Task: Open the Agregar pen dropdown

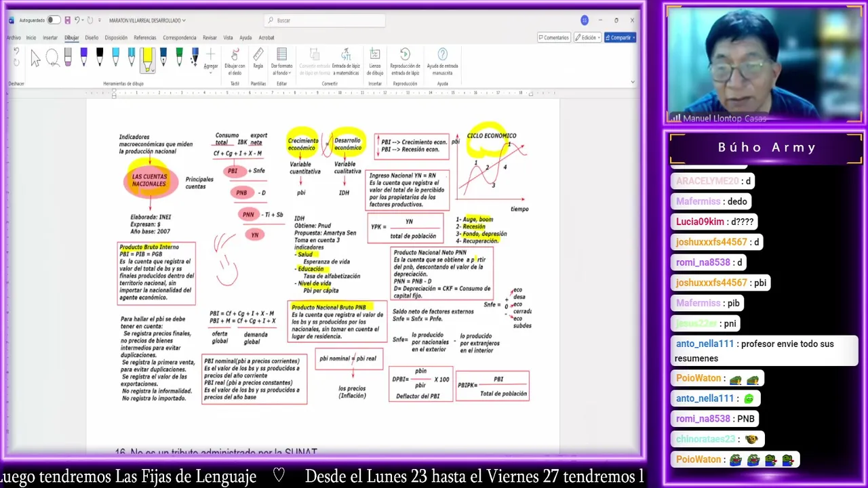Action: pos(211,61)
